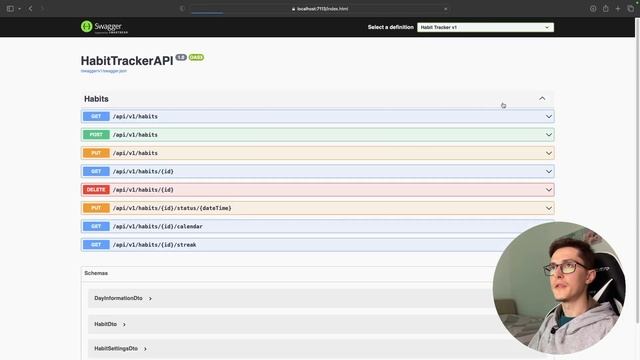Expand the HabitDto schema
Screen dimensions: 640x360
pyautogui.click(x=110, y=324)
